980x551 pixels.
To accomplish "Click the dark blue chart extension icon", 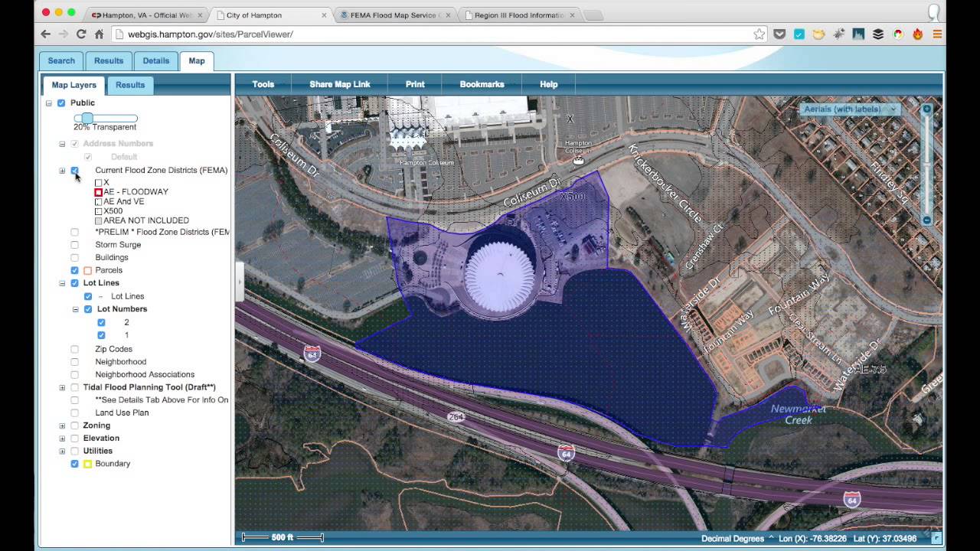I will coord(858,34).
